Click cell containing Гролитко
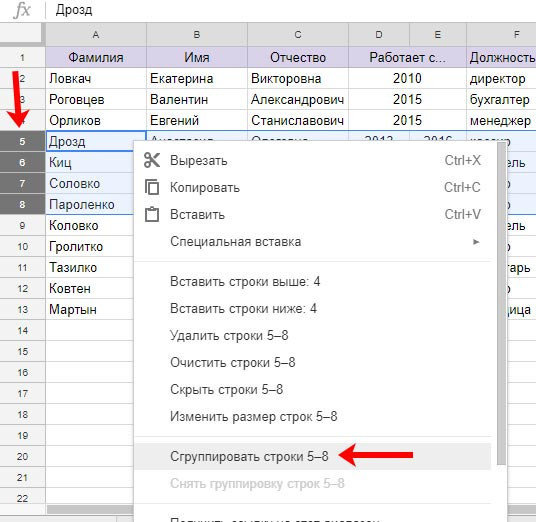Image resolution: width=536 pixels, height=522 pixels. [x=90, y=246]
